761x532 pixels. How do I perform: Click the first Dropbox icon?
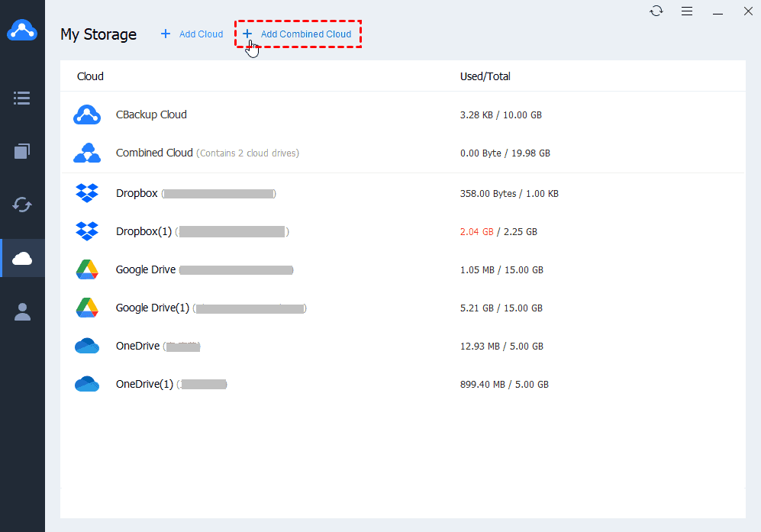87,193
